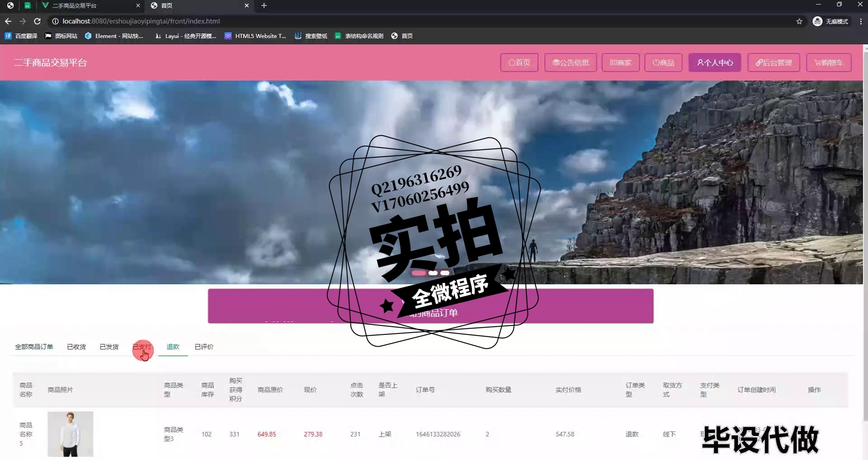868x460 pixels.
Task: Open the 图标网站 bookmark
Action: tap(61, 36)
